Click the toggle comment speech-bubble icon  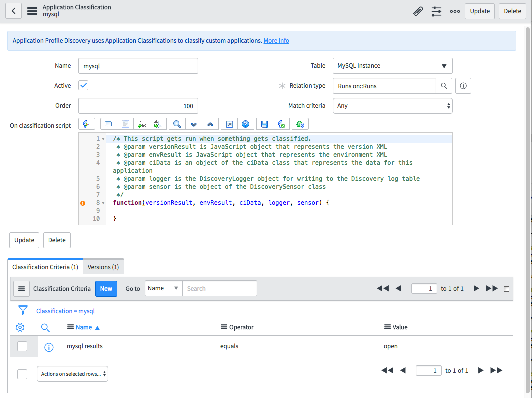pyautogui.click(x=108, y=124)
